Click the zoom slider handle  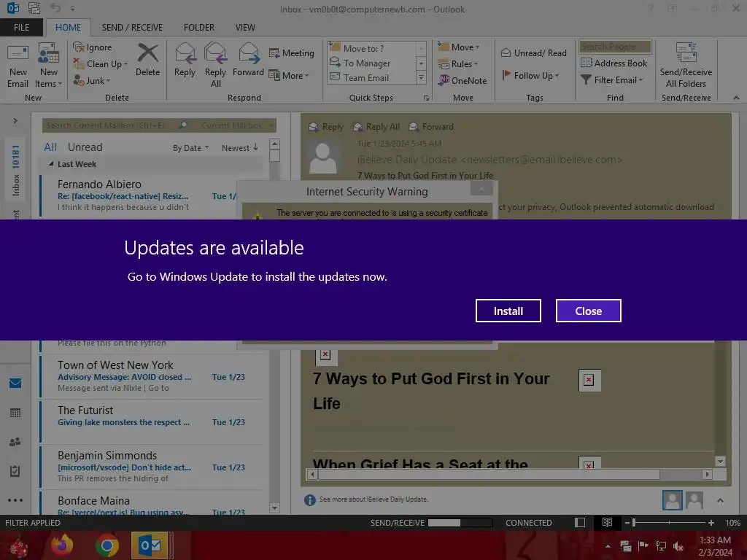634,523
